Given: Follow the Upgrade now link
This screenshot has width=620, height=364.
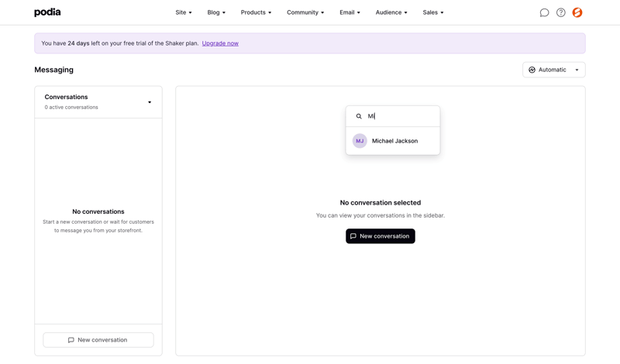Looking at the screenshot, I should [x=220, y=43].
